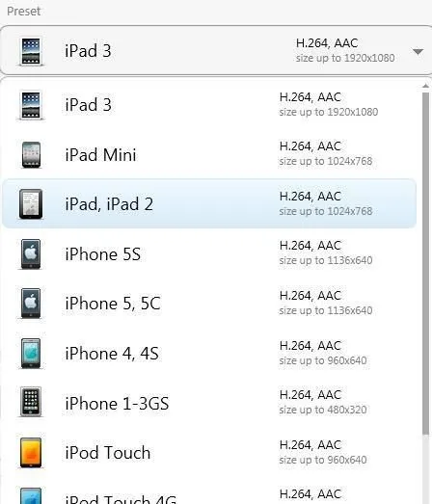Click the iPad 3 icon in the list
The image size is (432, 504).
pyautogui.click(x=31, y=105)
